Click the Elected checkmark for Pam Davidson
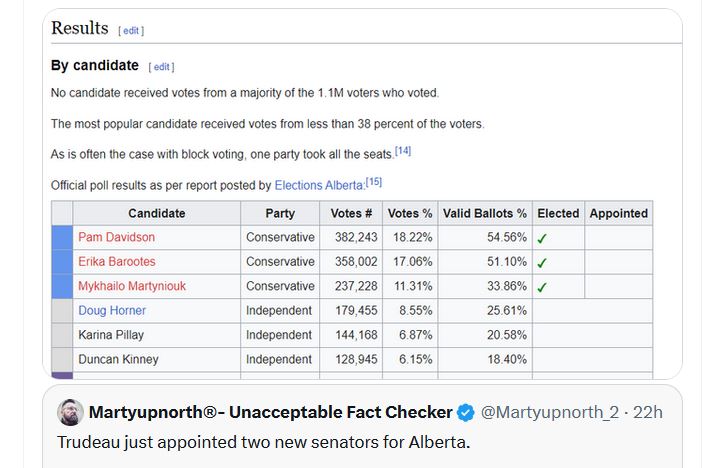Viewport: 720px width, 468px height. point(542,238)
